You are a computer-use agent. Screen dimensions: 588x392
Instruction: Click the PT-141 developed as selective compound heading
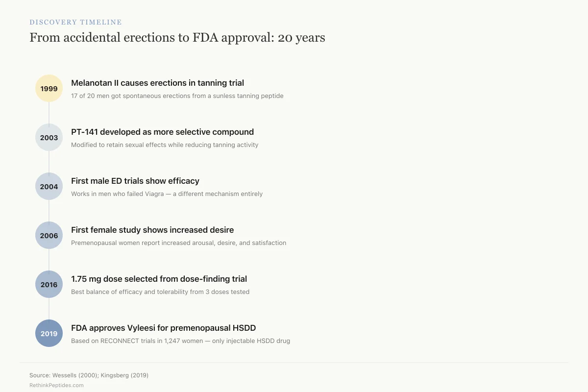click(162, 132)
